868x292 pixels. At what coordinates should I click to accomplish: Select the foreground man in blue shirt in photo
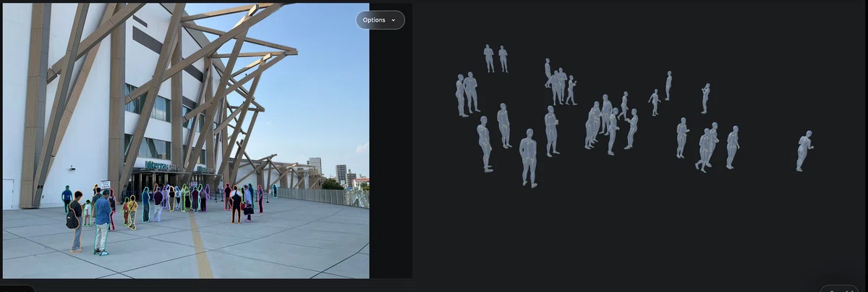102,222
